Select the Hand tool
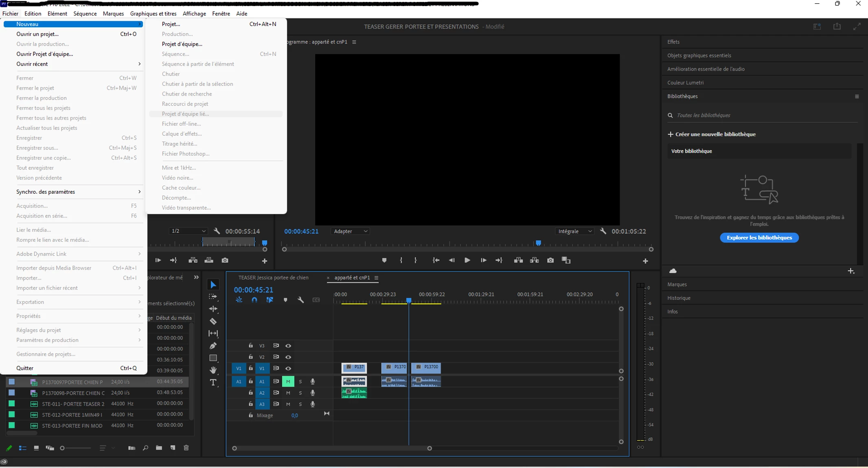This screenshot has height=468, width=868. point(213,370)
